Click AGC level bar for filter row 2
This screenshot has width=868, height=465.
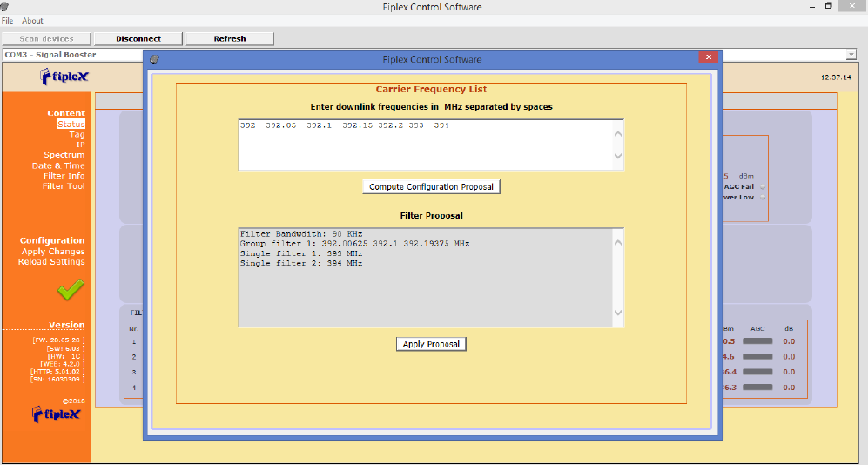(757, 356)
